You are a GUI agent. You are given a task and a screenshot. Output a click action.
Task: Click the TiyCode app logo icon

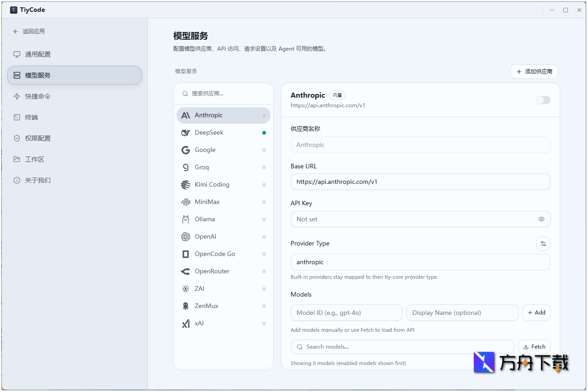pyautogui.click(x=14, y=10)
